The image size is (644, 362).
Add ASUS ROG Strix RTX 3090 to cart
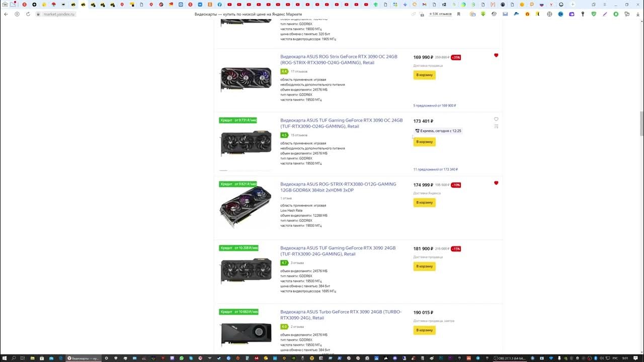coord(424,75)
